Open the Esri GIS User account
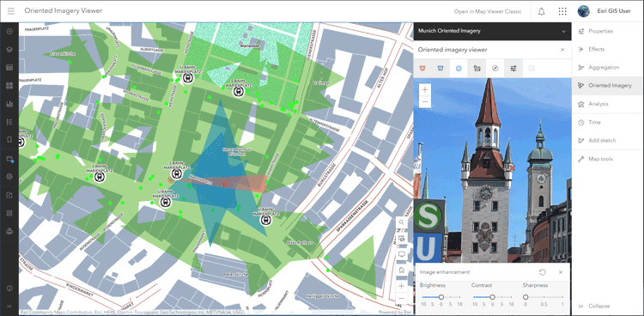 pos(605,11)
